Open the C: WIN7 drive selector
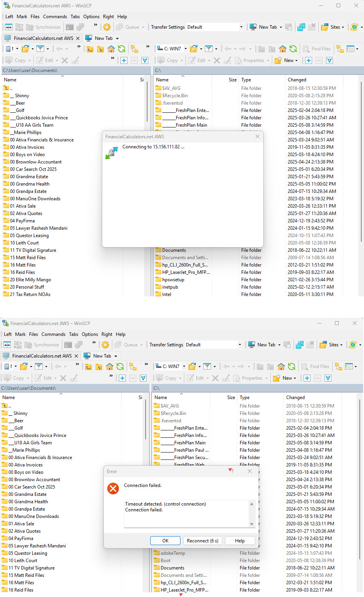The width and height of the screenshot is (364, 597). 170,49
